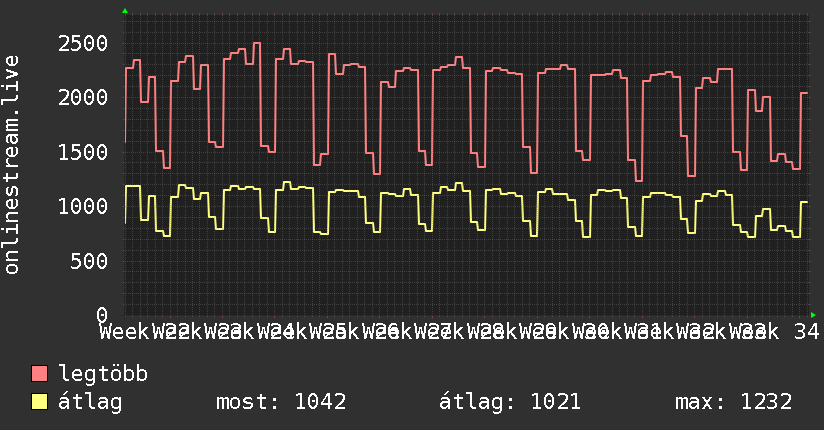824x430 pixels.
Task: Click the 'átlag: 1021' statistic value
Action: pyautogui.click(x=510, y=402)
